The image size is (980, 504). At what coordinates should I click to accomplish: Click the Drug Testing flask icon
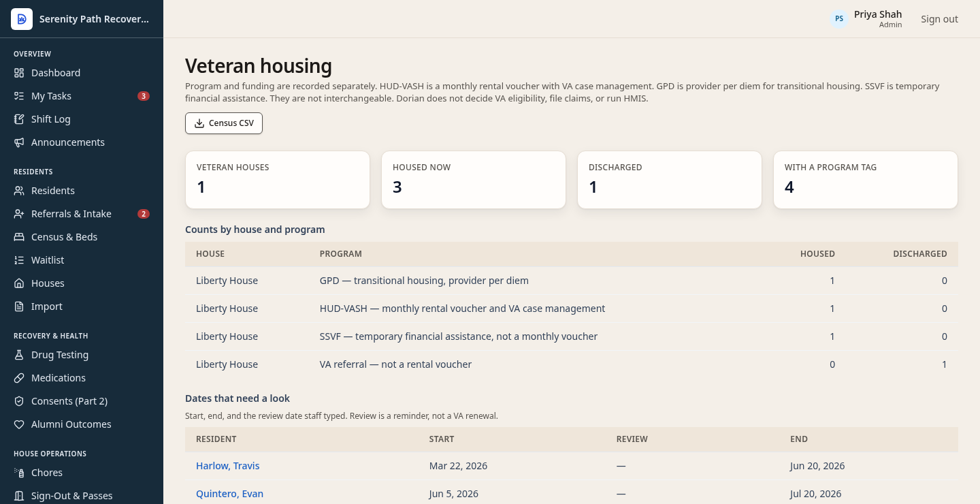click(19, 355)
